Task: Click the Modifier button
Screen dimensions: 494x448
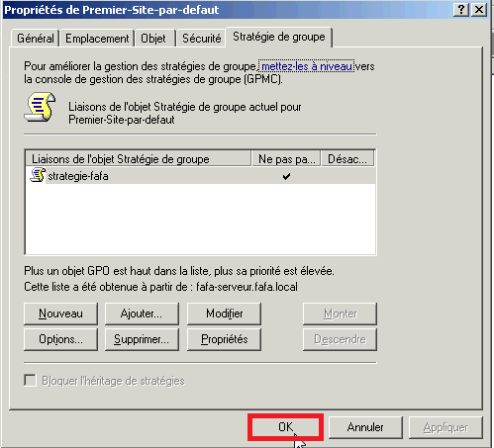Action: 224,314
